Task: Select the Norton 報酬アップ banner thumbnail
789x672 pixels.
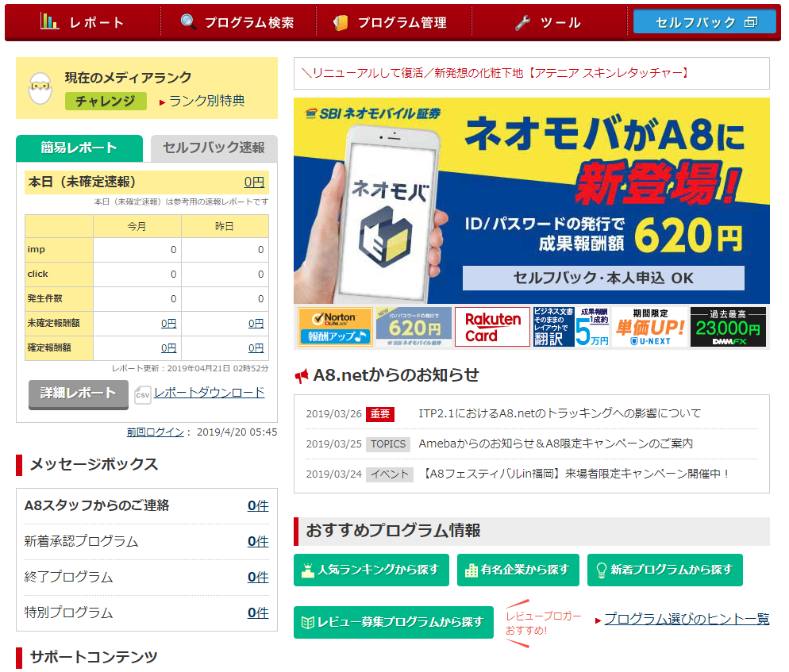Action: tap(335, 327)
